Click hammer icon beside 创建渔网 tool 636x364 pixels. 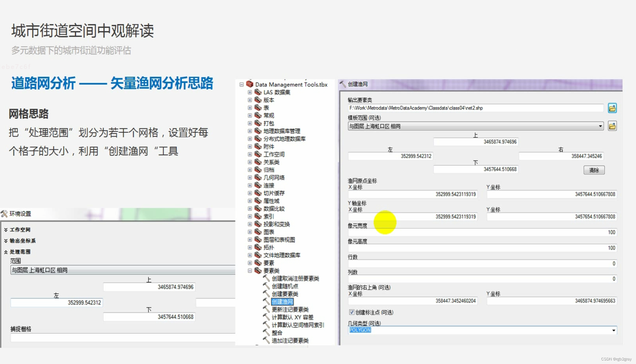pyautogui.click(x=266, y=302)
